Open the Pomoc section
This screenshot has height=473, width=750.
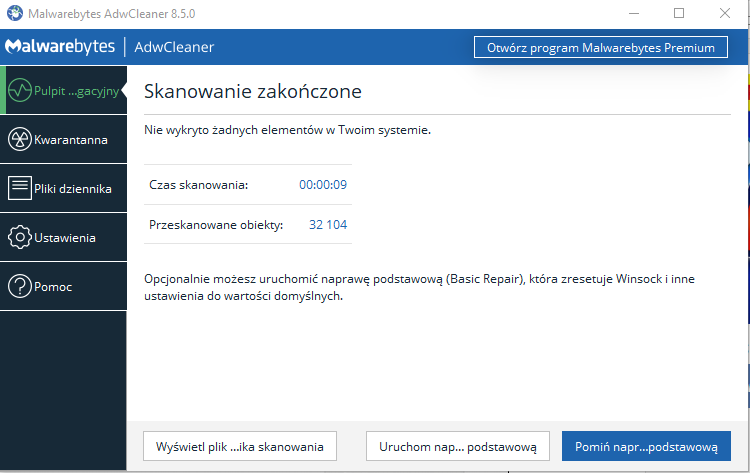click(x=63, y=286)
